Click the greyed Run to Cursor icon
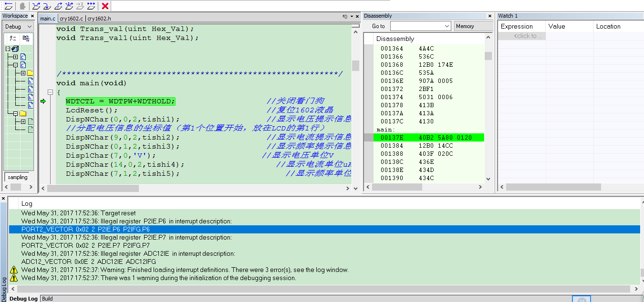This screenshot has width=644, height=302. 80,6
